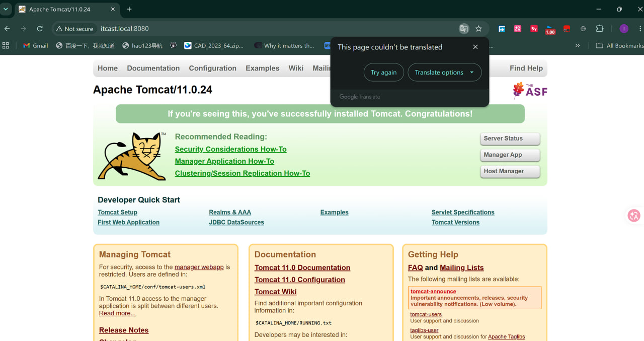
Task: Follow the Read more... link
Action: pos(117,313)
